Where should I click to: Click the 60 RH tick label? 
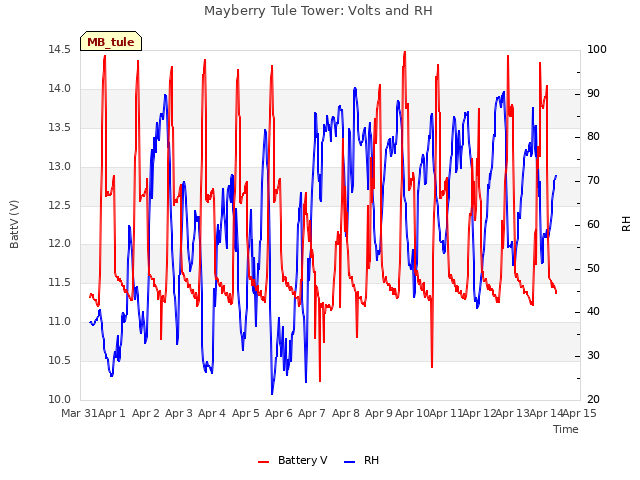(x=593, y=224)
